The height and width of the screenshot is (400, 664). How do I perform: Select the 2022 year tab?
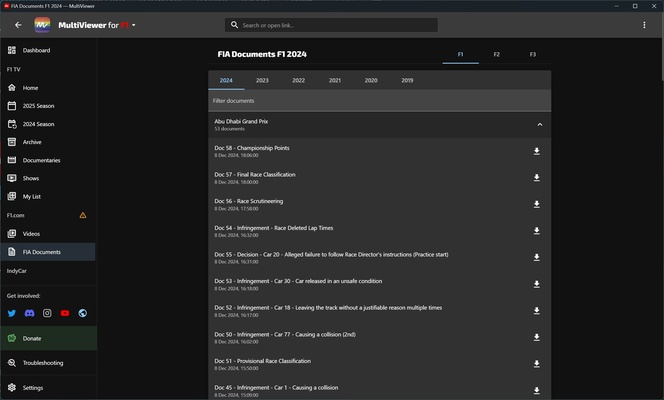[x=299, y=80]
